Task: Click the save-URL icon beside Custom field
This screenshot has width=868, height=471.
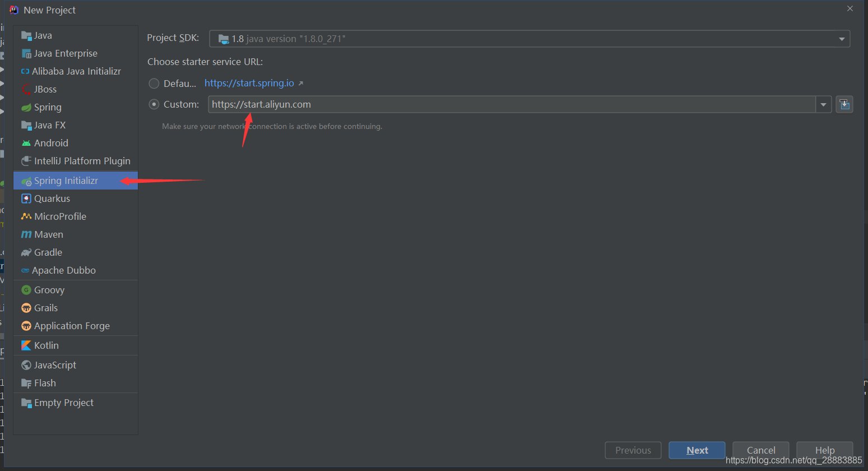Action: [844, 104]
